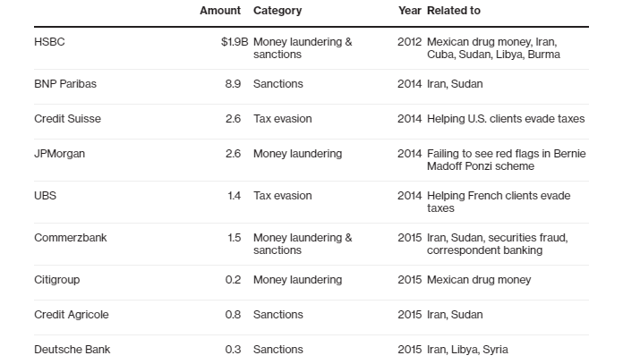Click Tax evasion category in Credit Suisse row

point(283,119)
